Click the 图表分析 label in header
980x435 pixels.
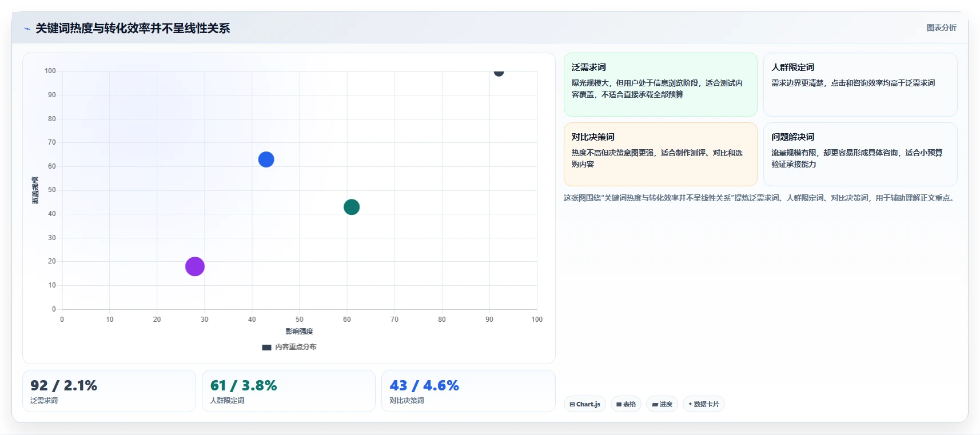[941, 27]
